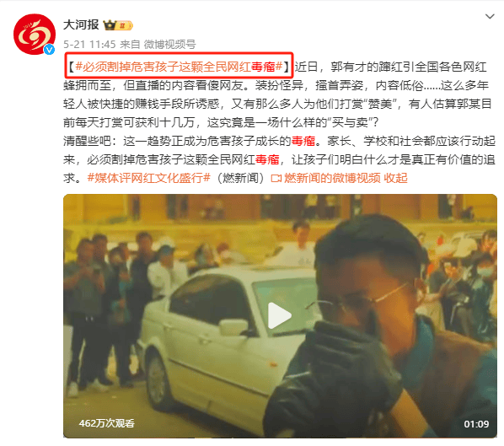Collapse the post text with 收起
Image resolution: width=504 pixels, height=446 pixels.
[x=395, y=178]
